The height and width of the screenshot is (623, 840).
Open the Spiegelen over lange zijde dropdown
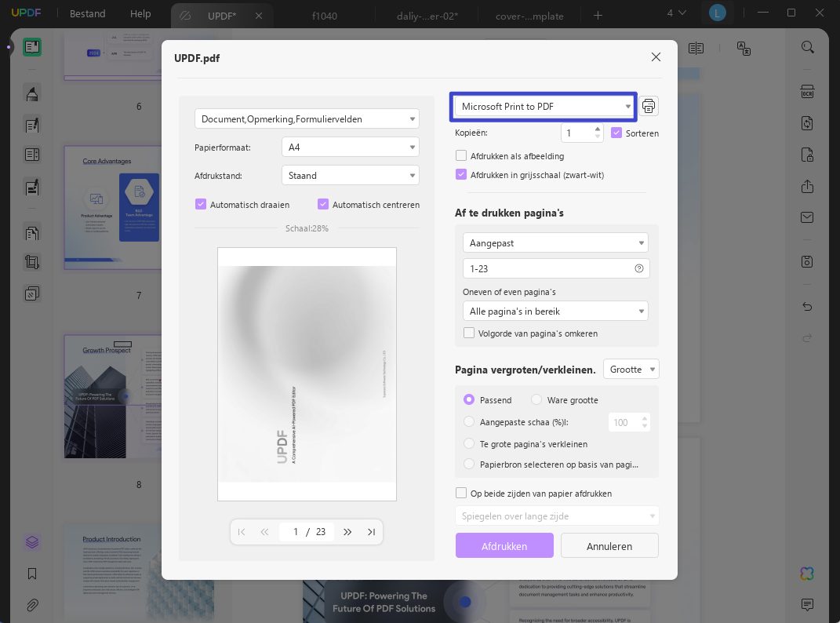pos(557,516)
